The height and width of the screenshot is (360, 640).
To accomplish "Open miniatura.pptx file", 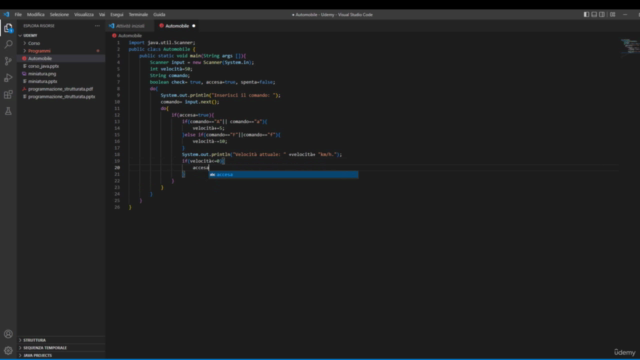I will point(61,81).
